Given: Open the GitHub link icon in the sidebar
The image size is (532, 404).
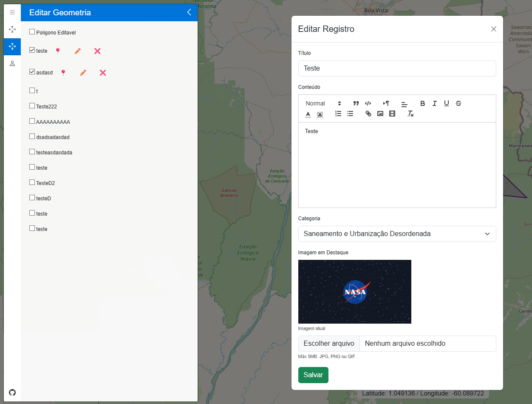Looking at the screenshot, I should pos(12,392).
